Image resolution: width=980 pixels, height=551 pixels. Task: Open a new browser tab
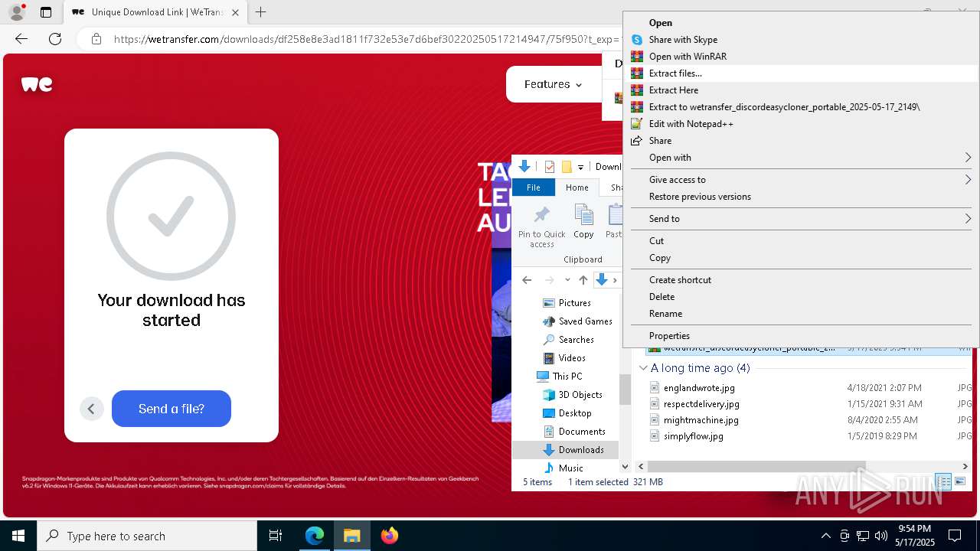[x=261, y=12]
